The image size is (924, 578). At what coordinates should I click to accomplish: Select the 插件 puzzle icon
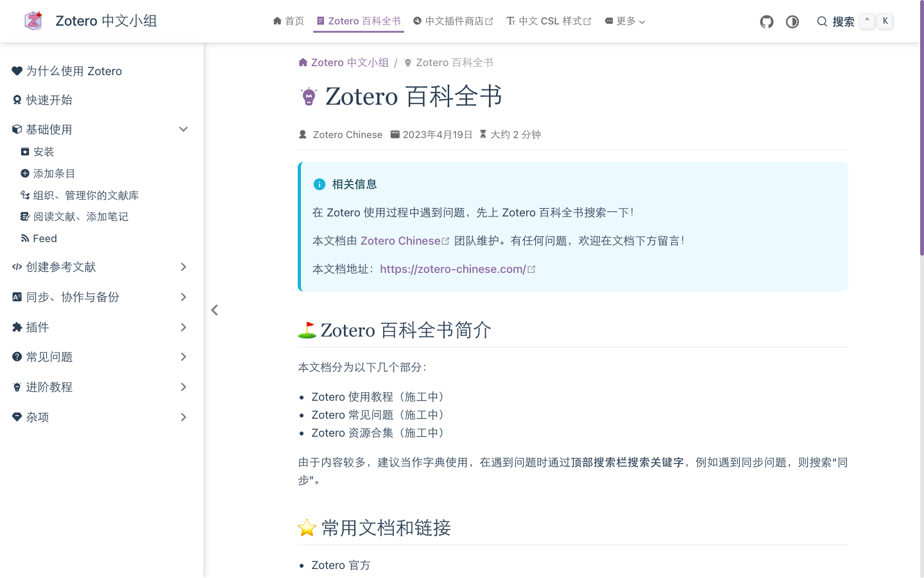tap(17, 327)
